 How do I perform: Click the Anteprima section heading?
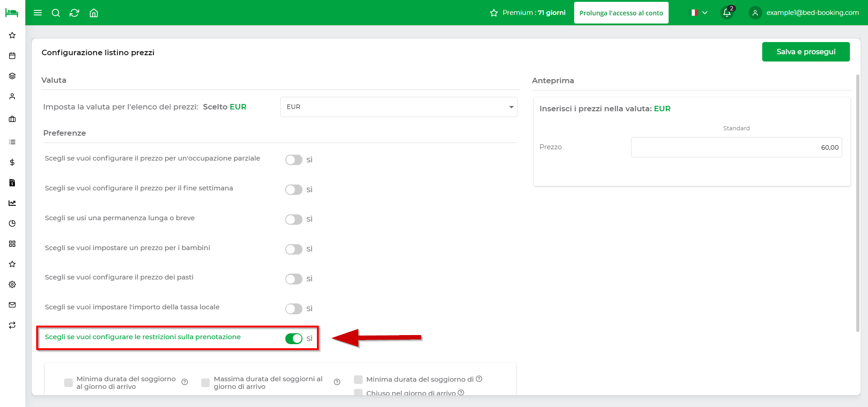click(553, 80)
